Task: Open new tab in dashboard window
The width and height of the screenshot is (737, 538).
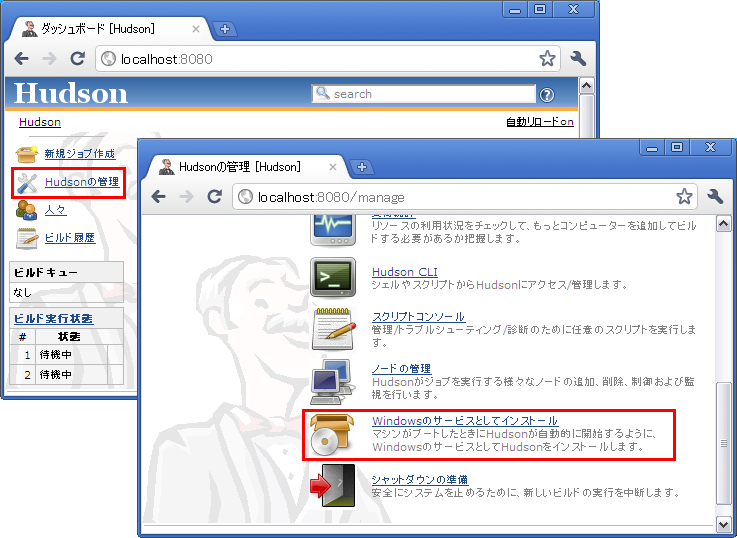Action: (x=225, y=29)
